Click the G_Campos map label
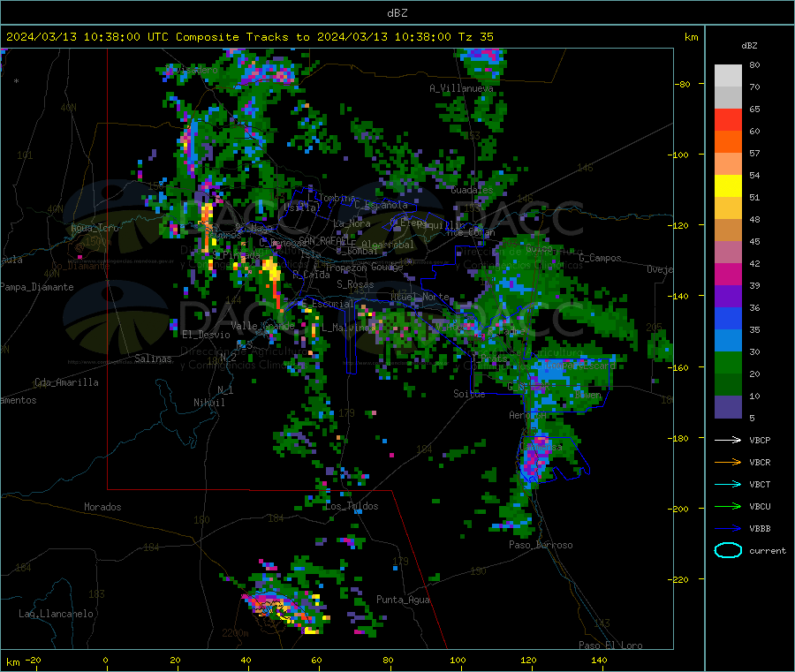Image resolution: width=795 pixels, height=672 pixels. coord(600,258)
